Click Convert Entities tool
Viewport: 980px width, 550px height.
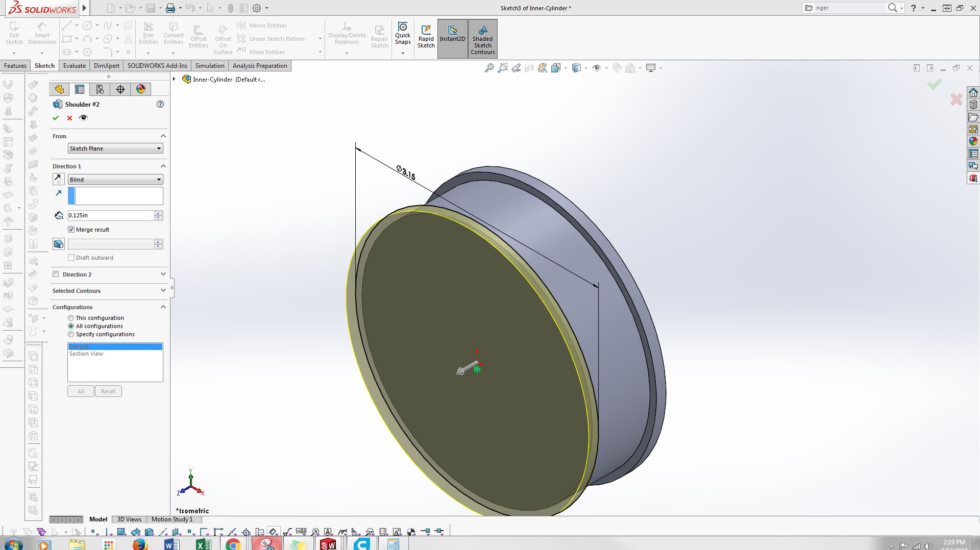pyautogui.click(x=174, y=33)
